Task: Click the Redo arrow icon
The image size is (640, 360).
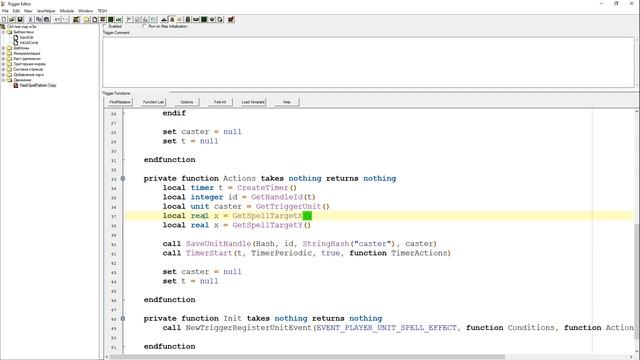Action: [x=65, y=20]
